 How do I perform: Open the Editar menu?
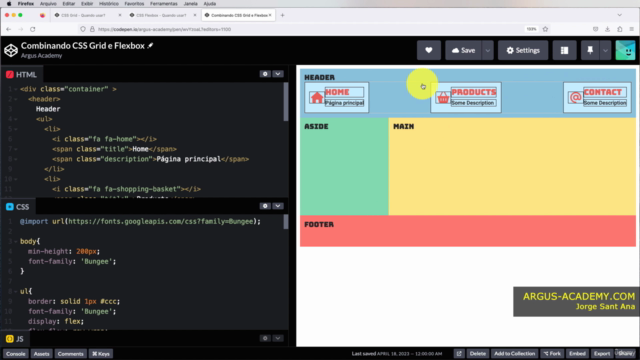coord(69,4)
